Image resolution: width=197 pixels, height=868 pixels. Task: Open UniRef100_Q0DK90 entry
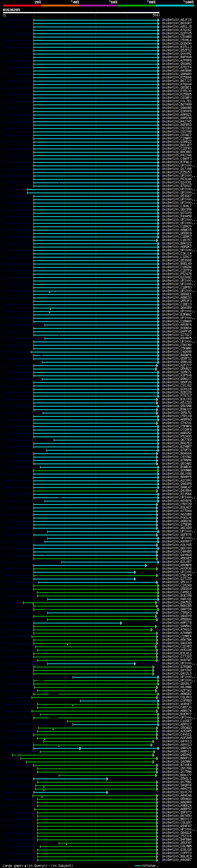[177, 43]
